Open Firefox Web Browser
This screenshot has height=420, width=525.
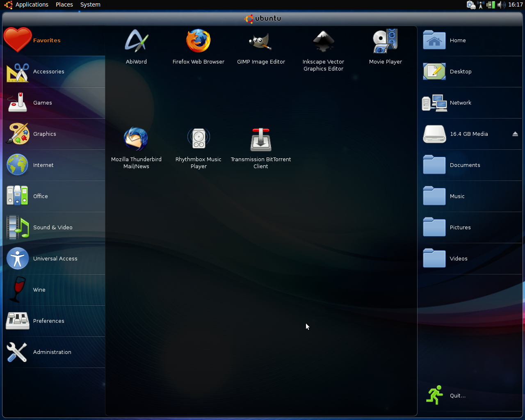[x=198, y=47]
